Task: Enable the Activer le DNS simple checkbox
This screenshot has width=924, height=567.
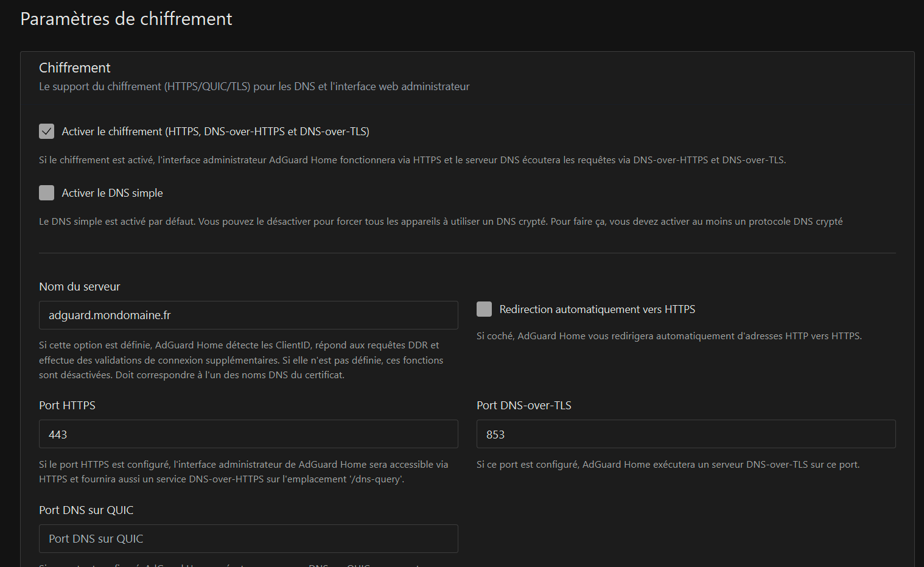Action: click(x=46, y=193)
